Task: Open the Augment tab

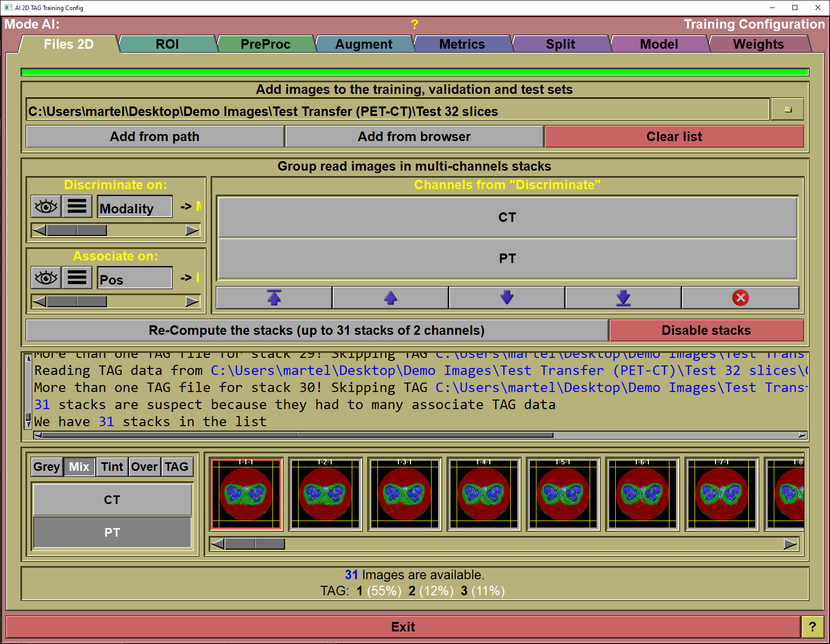Action: (x=364, y=44)
